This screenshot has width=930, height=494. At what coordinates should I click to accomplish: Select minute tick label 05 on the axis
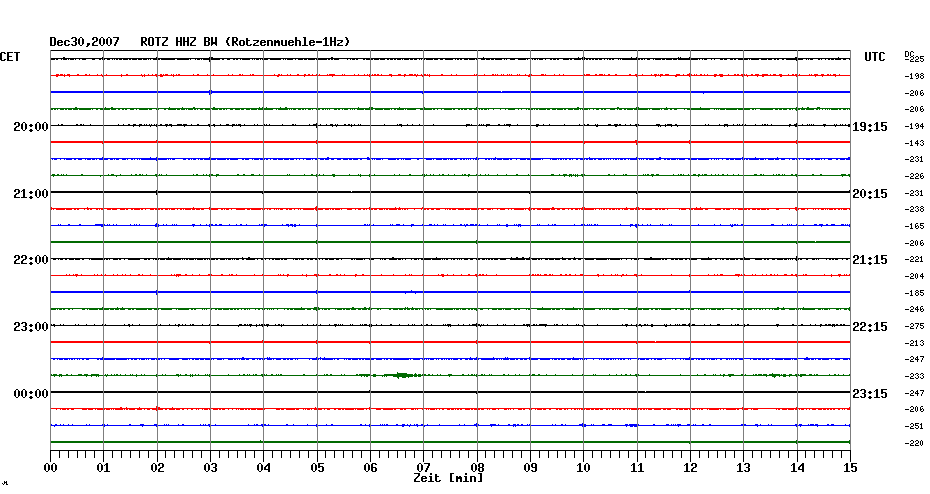pyautogui.click(x=317, y=468)
